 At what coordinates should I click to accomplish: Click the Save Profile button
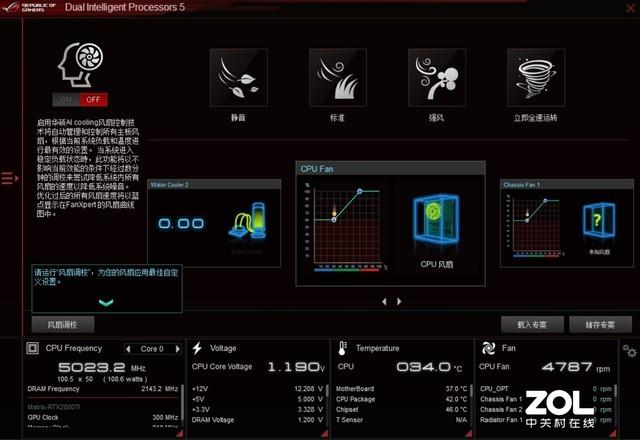click(600, 324)
